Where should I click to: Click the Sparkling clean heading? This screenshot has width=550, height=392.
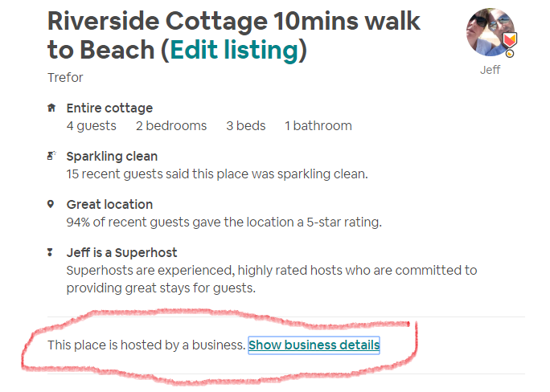(x=112, y=156)
